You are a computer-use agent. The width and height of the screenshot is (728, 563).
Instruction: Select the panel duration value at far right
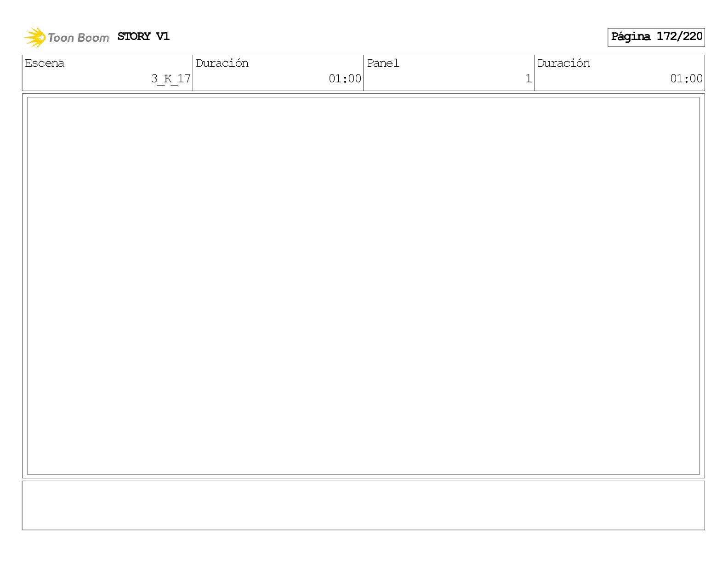686,79
